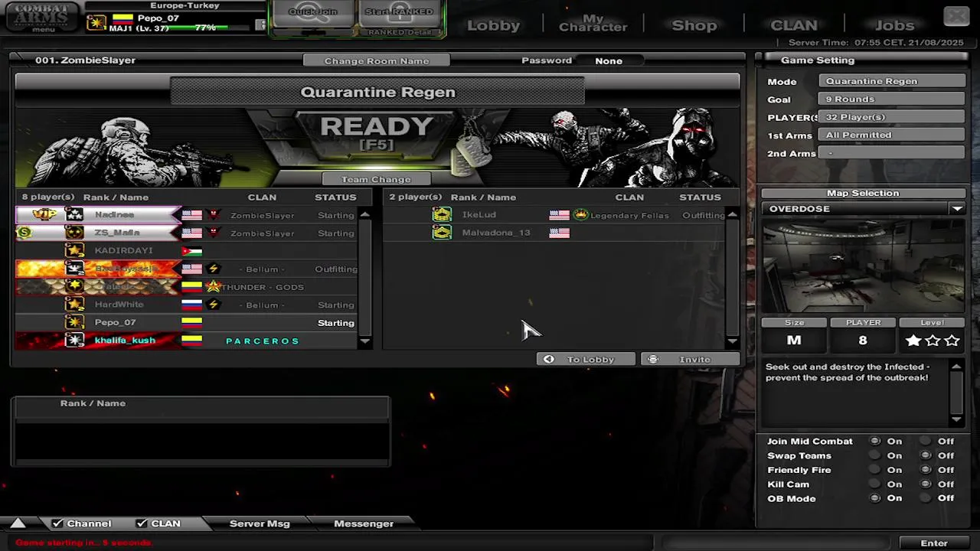The image size is (980, 551).
Task: Click Nadinee's country flag icon
Action: (191, 215)
